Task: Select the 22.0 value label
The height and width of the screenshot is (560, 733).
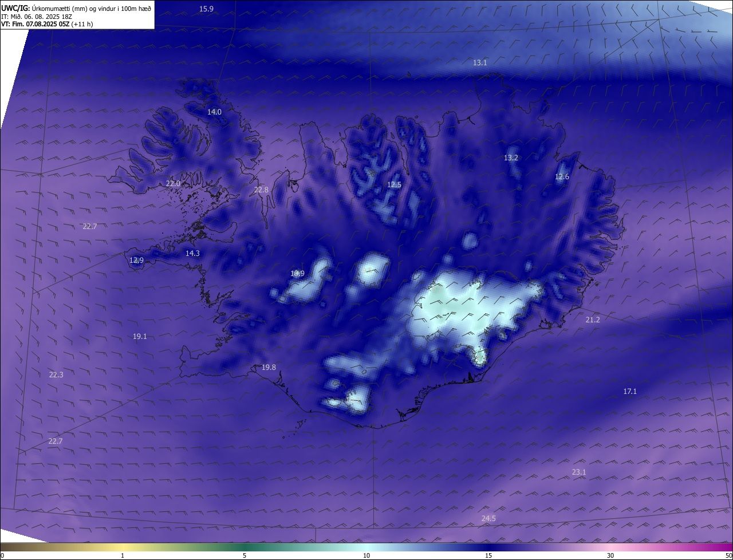Action: [173, 183]
